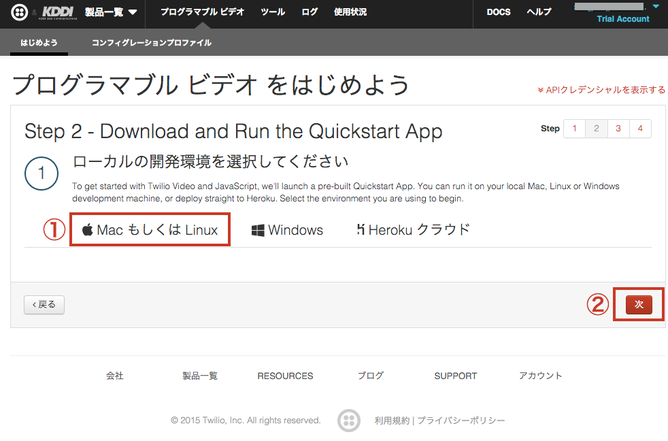Viewport: 668px width, 441px height.
Task: Click the footer Twilio round logo
Action: point(349,421)
